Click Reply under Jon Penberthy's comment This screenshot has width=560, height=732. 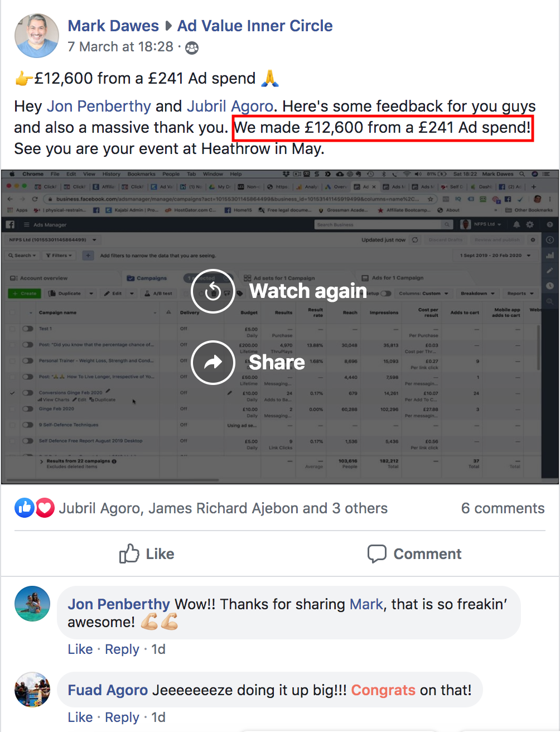tap(122, 649)
